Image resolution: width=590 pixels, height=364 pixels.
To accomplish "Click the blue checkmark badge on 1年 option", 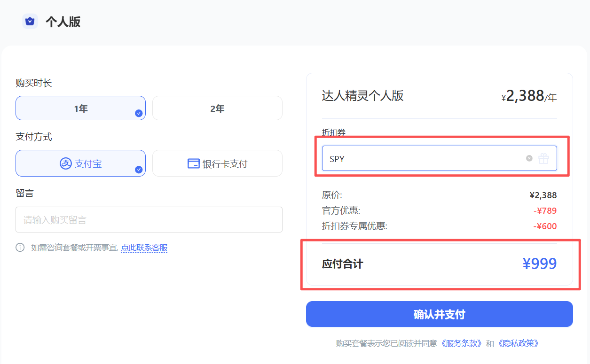I will click(x=139, y=114).
